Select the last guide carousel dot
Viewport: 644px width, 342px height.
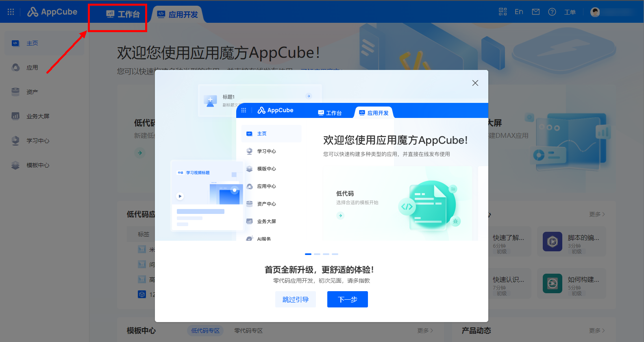click(x=335, y=254)
